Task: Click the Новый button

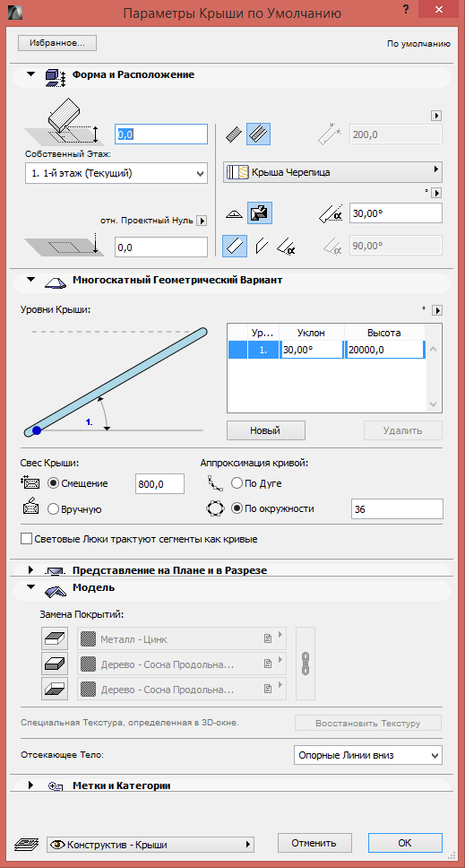Action: tap(266, 430)
